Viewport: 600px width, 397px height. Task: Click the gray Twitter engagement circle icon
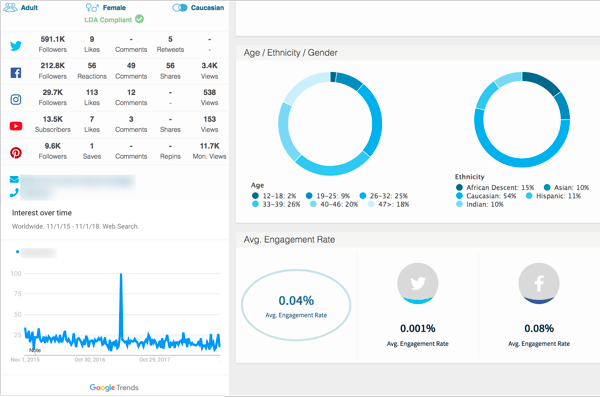coord(417,283)
